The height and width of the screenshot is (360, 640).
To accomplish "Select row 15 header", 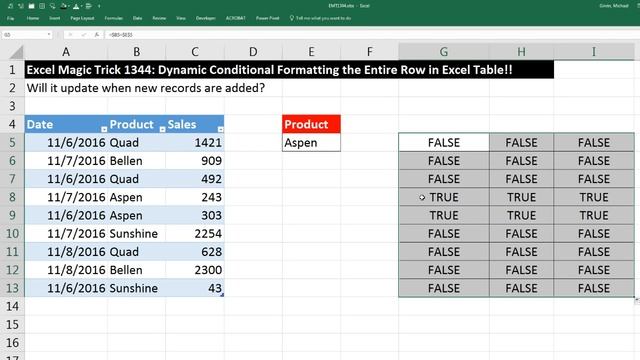I will tap(12, 324).
